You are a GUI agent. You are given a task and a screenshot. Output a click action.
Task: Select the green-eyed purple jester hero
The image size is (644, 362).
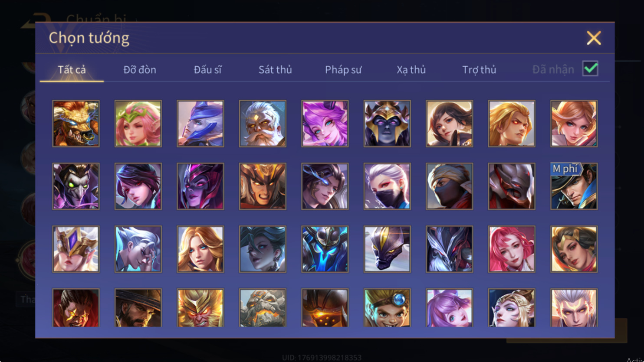76,186
